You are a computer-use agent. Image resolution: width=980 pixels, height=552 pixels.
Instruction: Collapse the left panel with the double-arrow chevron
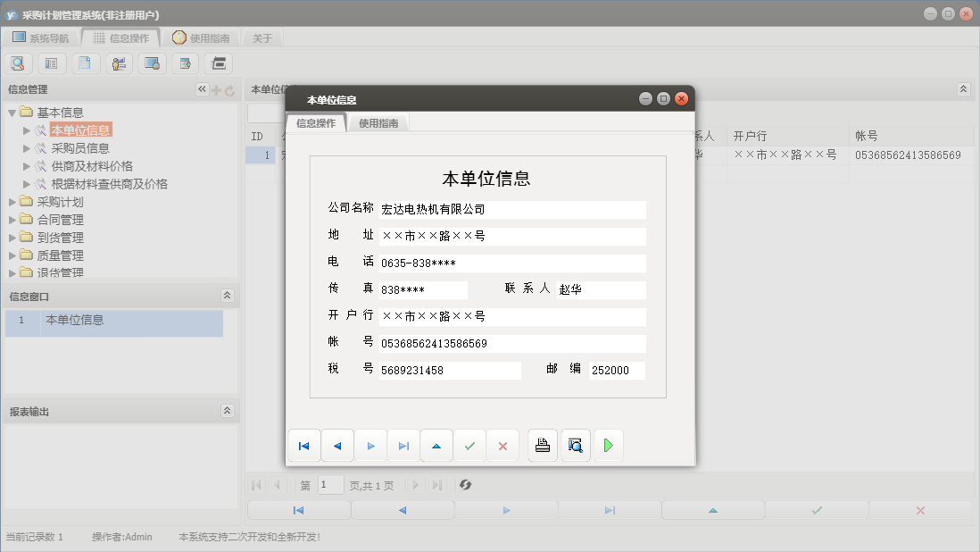(201, 88)
